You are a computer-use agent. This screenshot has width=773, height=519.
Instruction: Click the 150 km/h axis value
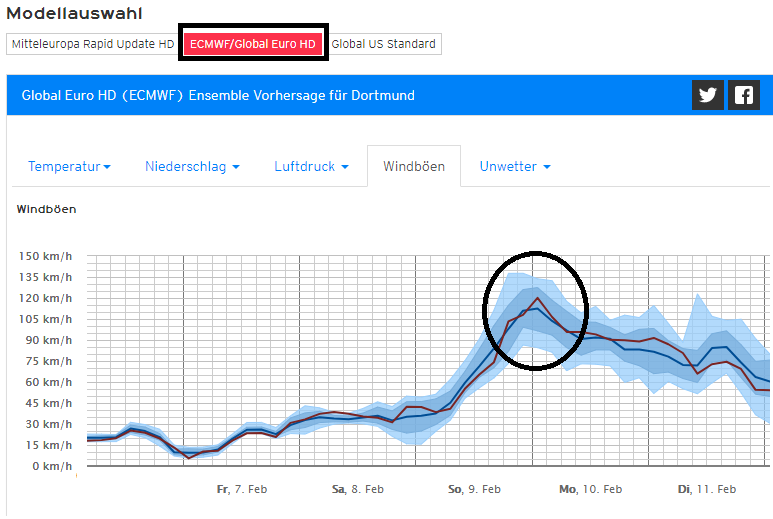pyautogui.click(x=45, y=256)
